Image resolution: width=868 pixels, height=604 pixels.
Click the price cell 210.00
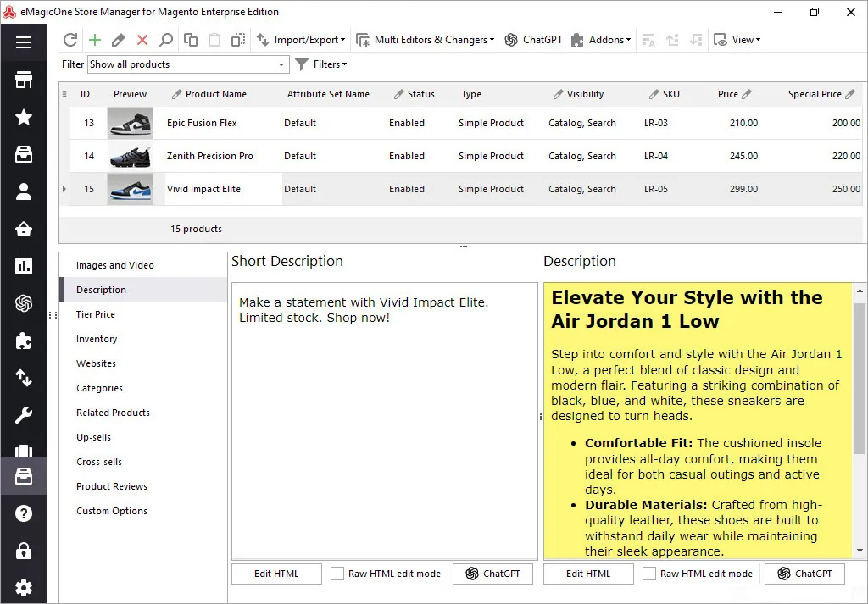(743, 123)
